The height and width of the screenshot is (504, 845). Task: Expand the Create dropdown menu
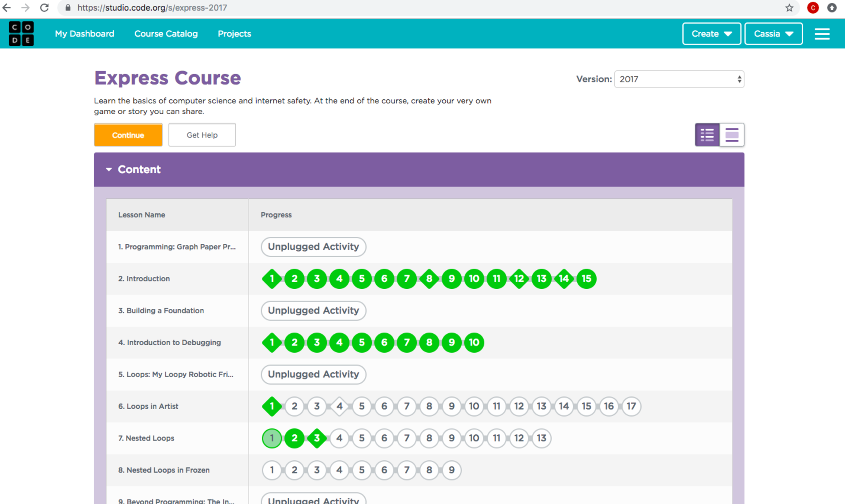[x=711, y=34]
